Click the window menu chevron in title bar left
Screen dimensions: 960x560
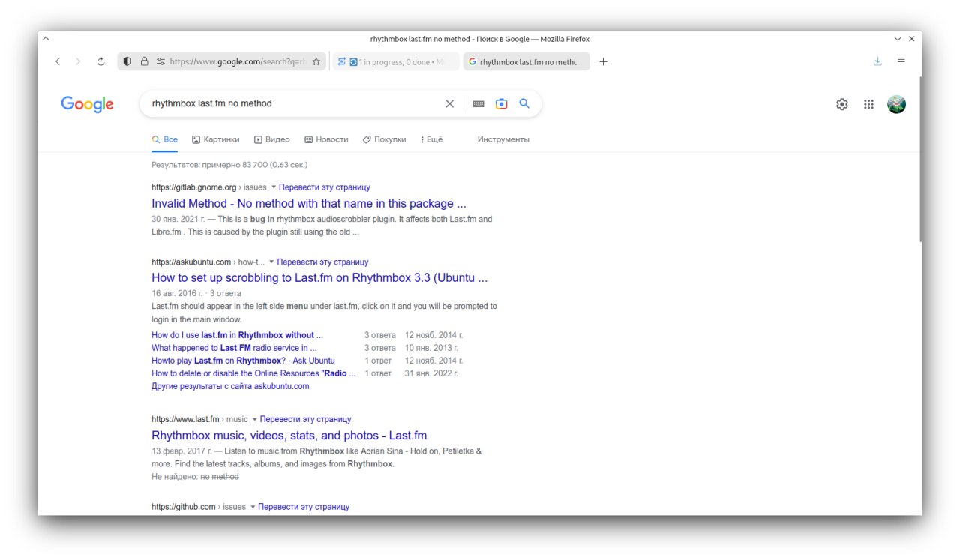[x=46, y=39]
